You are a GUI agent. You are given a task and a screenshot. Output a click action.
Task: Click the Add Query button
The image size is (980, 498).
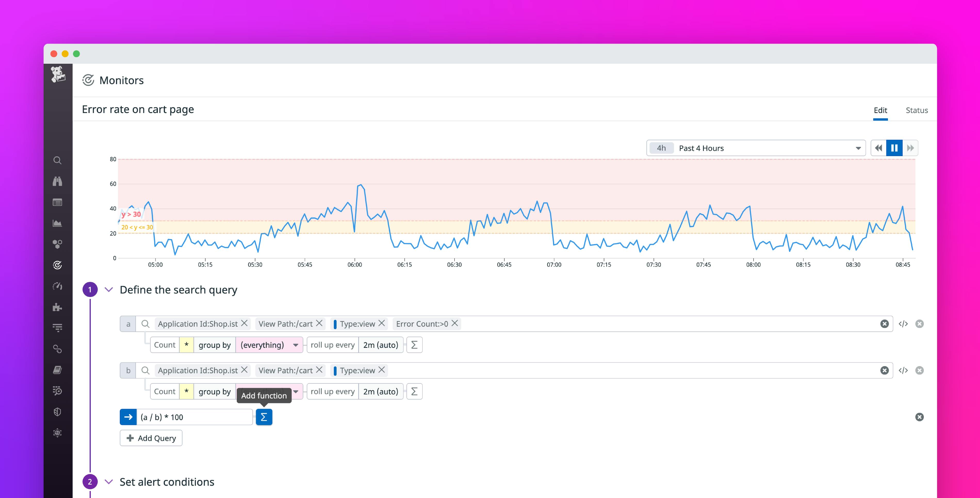[x=151, y=438]
